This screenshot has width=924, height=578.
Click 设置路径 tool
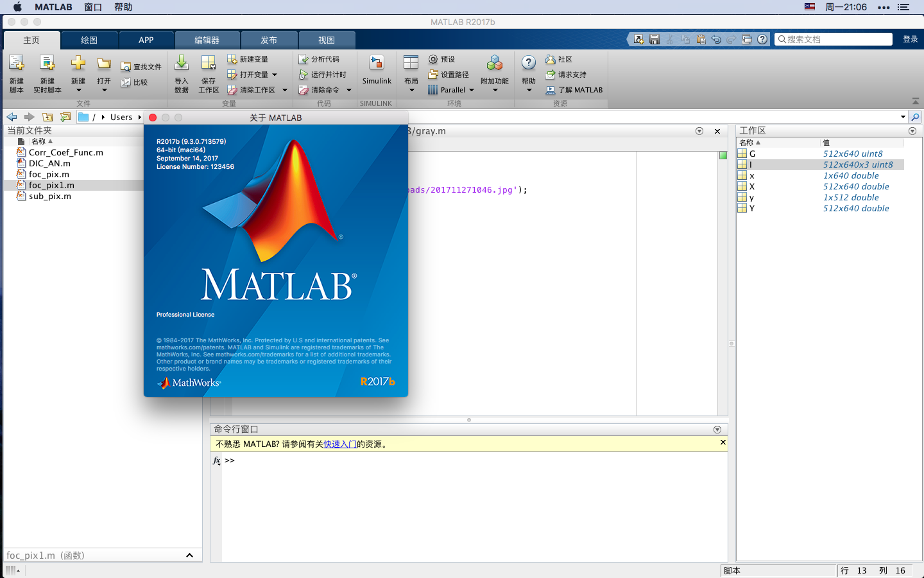coord(449,74)
